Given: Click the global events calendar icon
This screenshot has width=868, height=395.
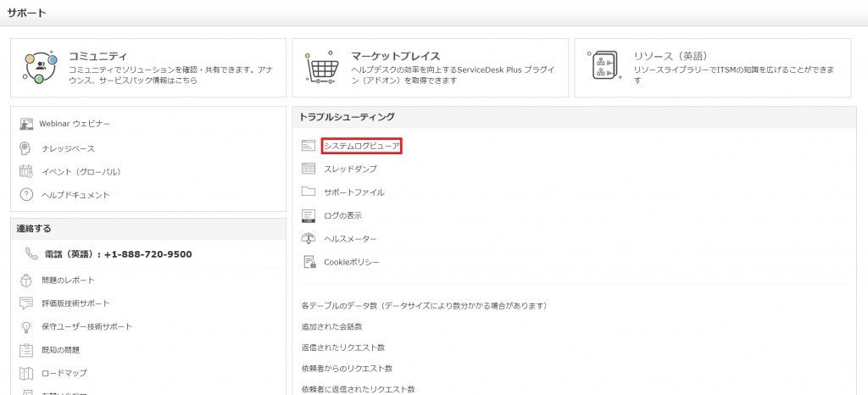Looking at the screenshot, I should click(26, 171).
